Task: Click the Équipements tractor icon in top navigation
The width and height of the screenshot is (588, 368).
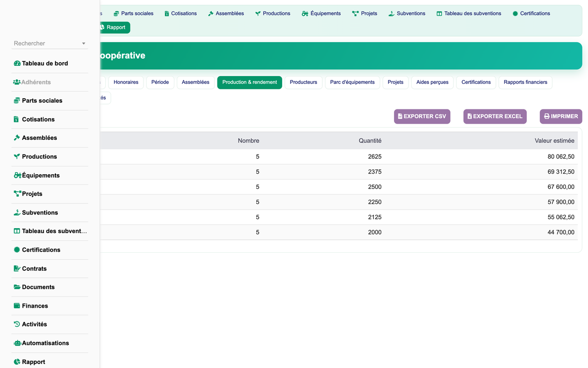Action: [305, 13]
